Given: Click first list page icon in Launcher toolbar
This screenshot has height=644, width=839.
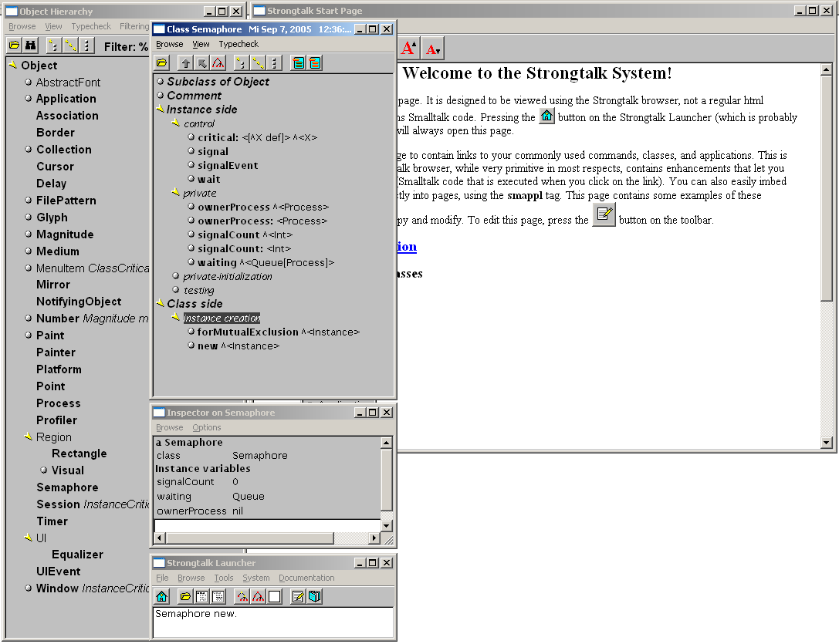Looking at the screenshot, I should click(x=201, y=596).
